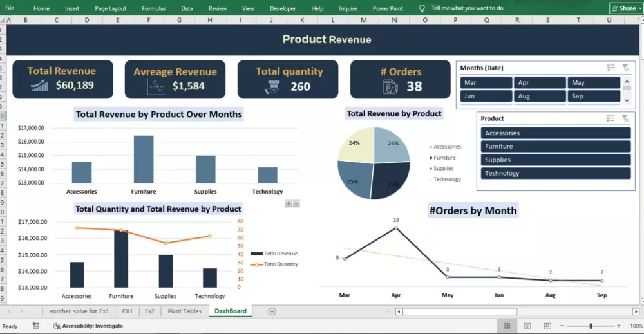The height and width of the screenshot is (334, 644).
Task: Select May in the Months slicer
Action: click(594, 82)
